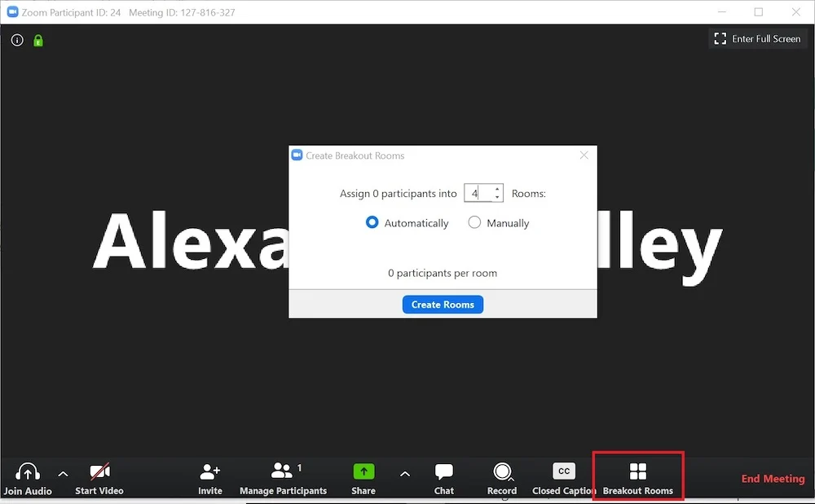The height and width of the screenshot is (504, 815).
Task: Click the Record icon
Action: (503, 471)
